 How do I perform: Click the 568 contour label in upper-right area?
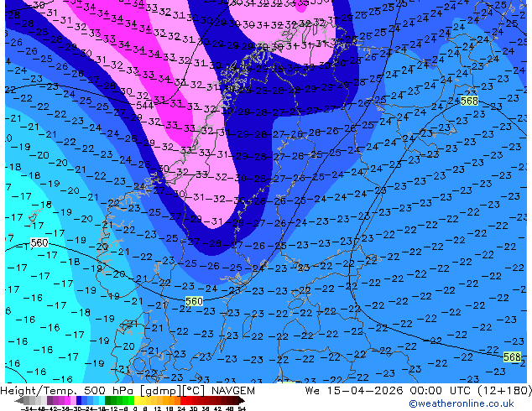point(469,101)
